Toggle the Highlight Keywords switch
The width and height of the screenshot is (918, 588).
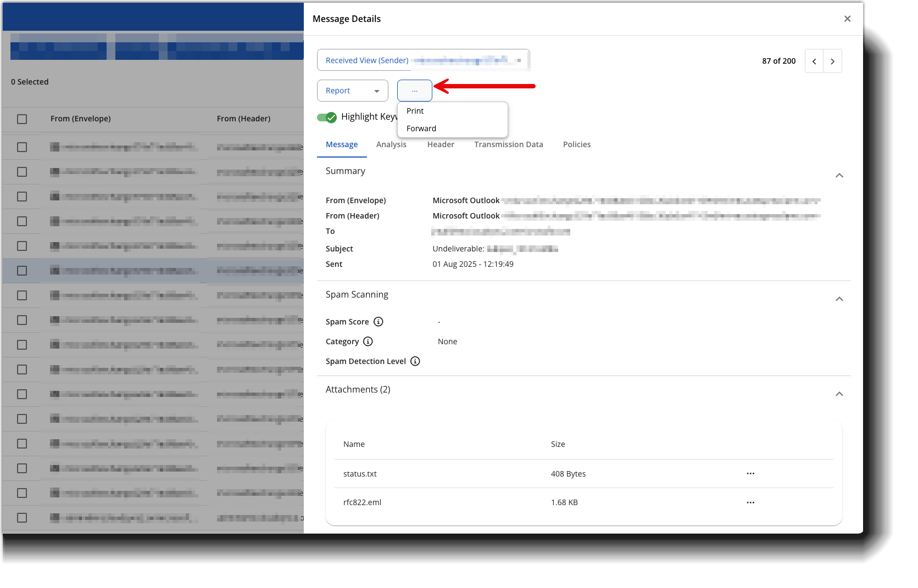click(x=327, y=117)
